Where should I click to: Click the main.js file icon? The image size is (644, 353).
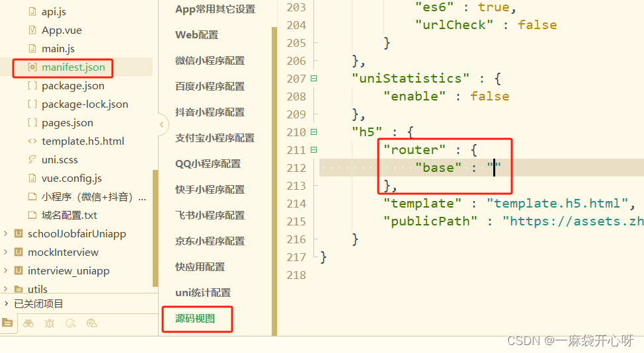[x=32, y=48]
